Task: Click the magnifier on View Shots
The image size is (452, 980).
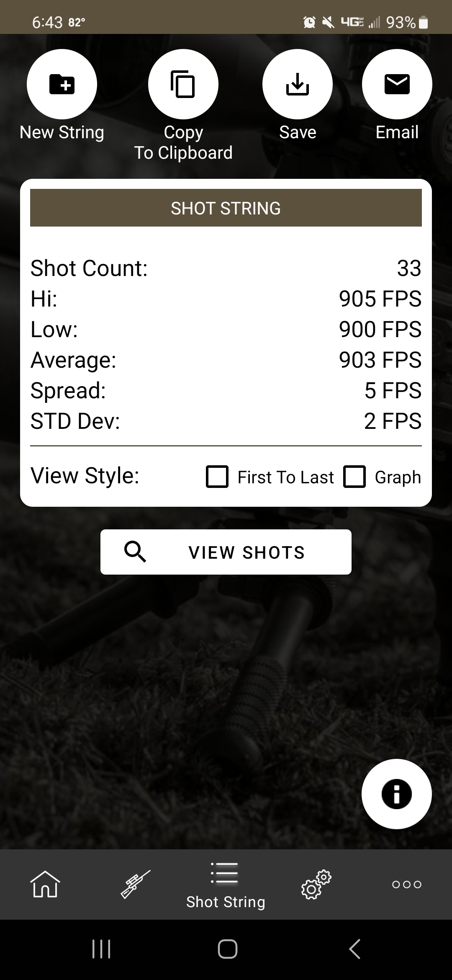Action: 135,552
